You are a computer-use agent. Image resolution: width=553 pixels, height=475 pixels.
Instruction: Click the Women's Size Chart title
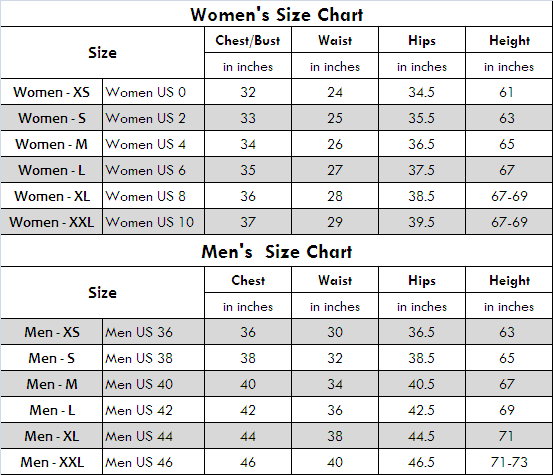point(276,15)
